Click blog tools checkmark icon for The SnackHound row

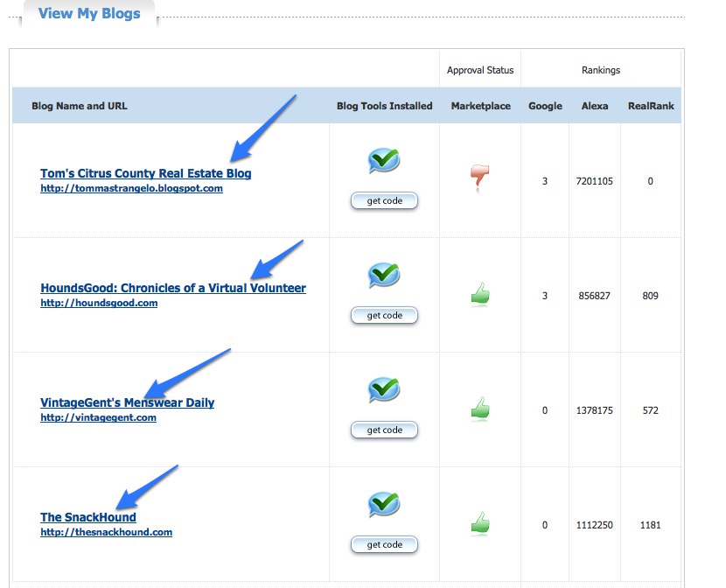[x=384, y=505]
